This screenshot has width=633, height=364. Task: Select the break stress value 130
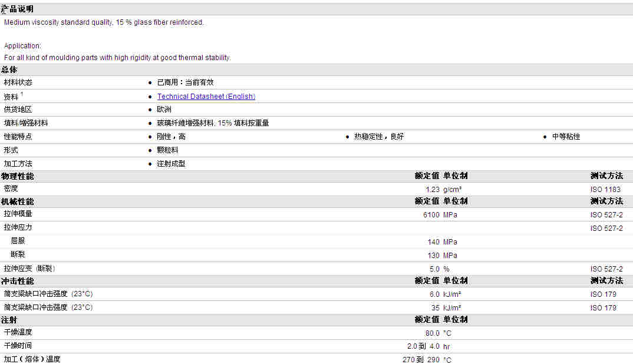click(x=434, y=256)
